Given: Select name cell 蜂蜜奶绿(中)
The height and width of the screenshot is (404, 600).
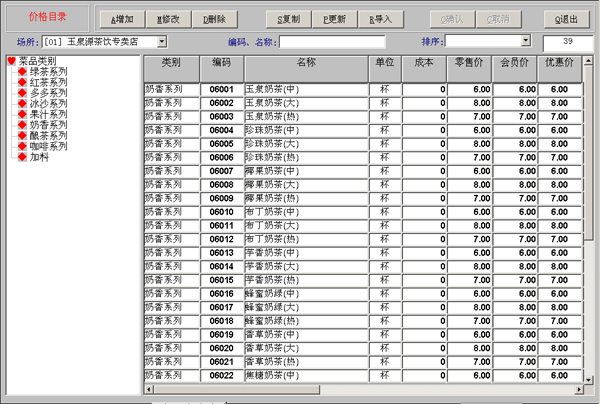Looking at the screenshot, I should (306, 294).
